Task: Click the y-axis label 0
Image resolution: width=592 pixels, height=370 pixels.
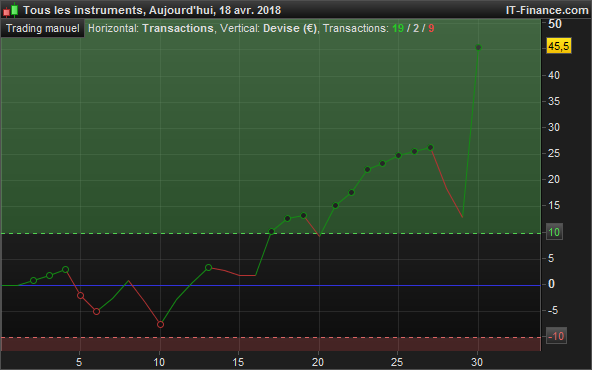Action: pyautogui.click(x=551, y=284)
